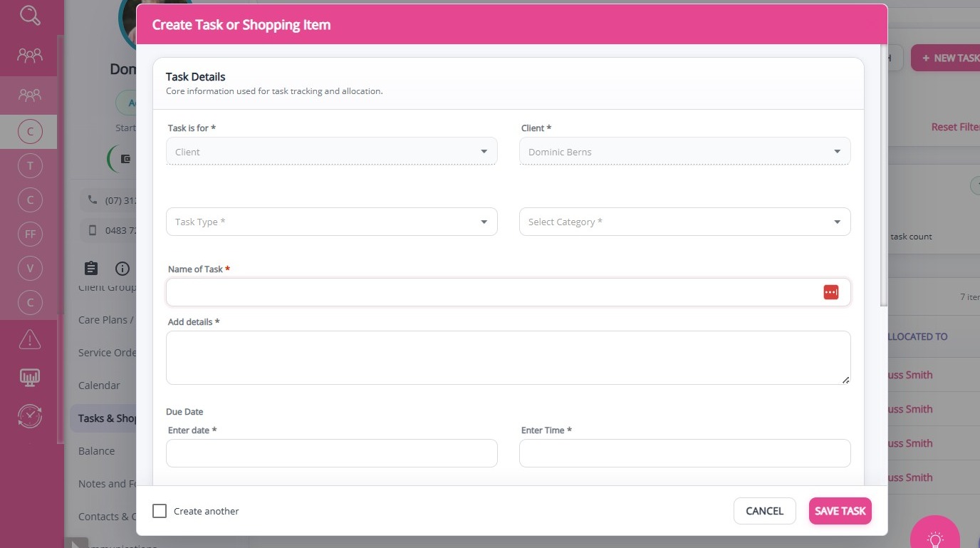Screen dimensions: 980x548
Task: Open the clock with checkmark icon in sidebar
Action: click(x=30, y=416)
